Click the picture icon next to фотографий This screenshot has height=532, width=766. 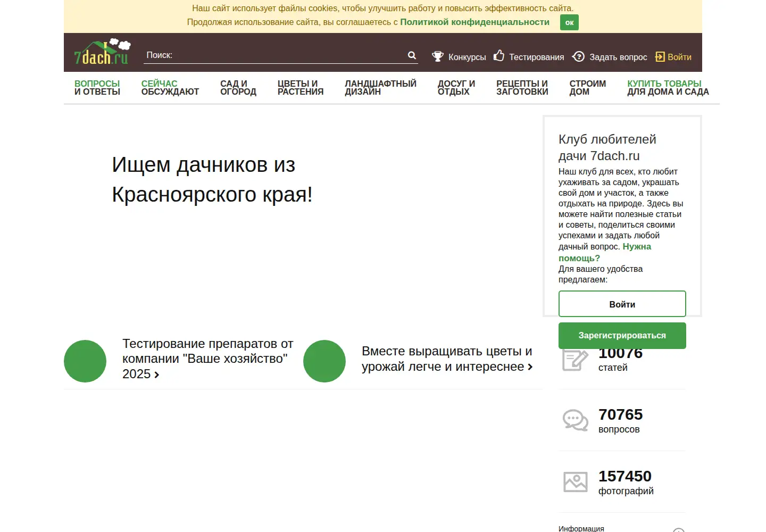576,482
